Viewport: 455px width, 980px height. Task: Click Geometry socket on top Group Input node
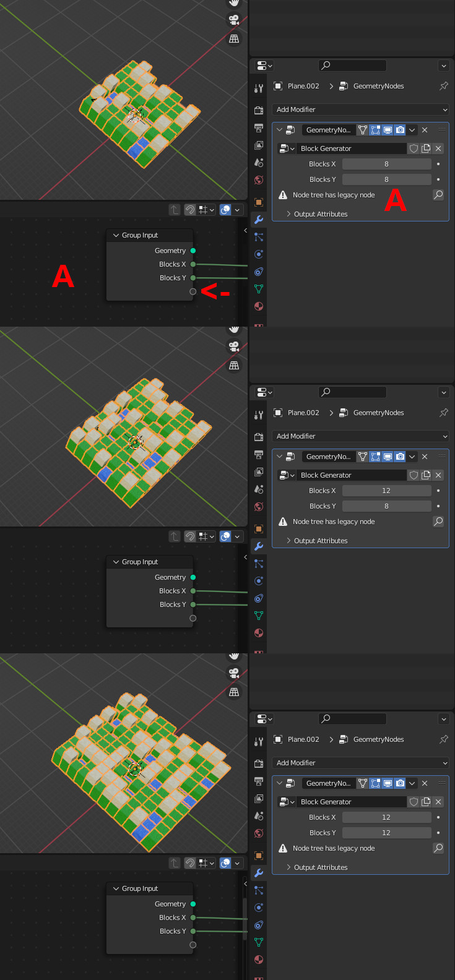point(193,251)
